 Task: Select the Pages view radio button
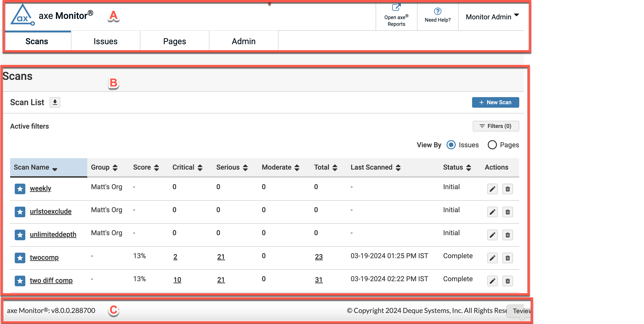pyautogui.click(x=492, y=145)
